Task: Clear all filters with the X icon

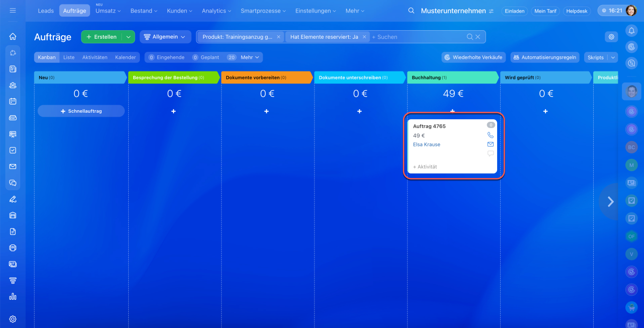Action: [478, 37]
